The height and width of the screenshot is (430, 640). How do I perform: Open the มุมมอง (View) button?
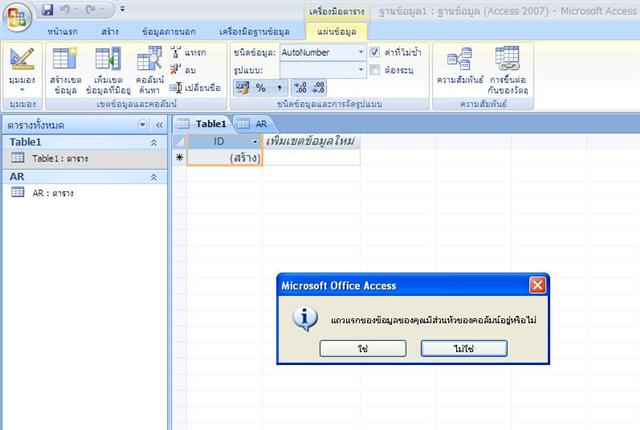[21, 69]
